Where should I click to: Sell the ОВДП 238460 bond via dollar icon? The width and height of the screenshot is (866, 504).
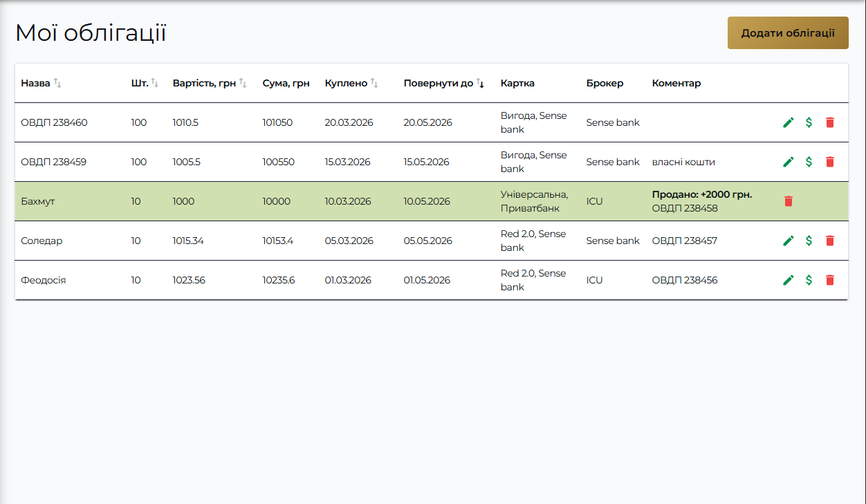(x=809, y=122)
